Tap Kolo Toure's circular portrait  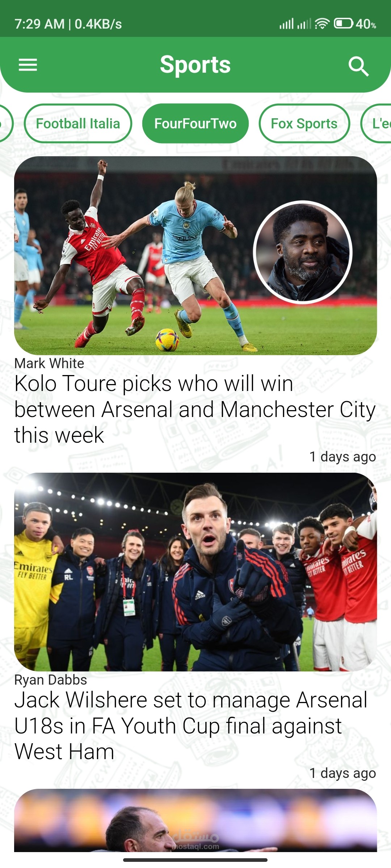(x=303, y=252)
